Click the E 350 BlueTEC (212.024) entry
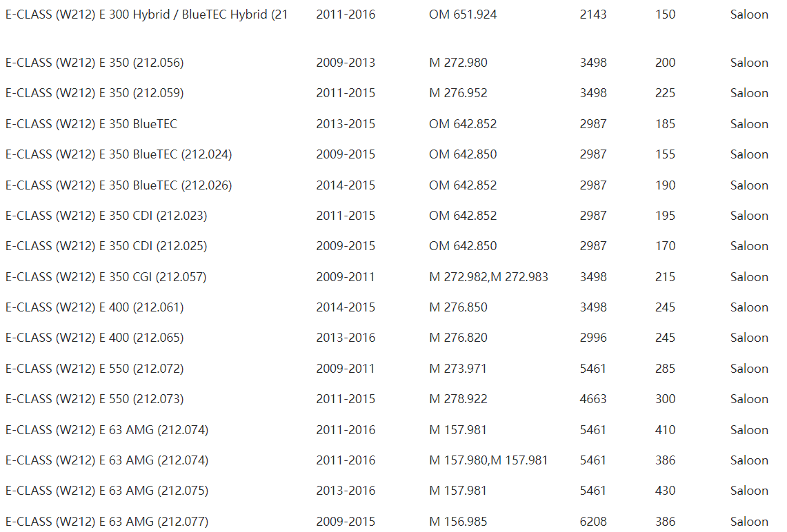 (x=119, y=154)
